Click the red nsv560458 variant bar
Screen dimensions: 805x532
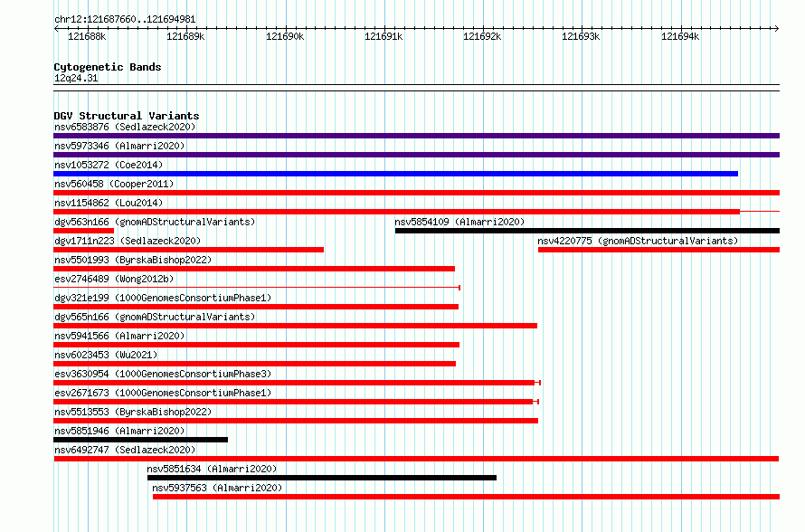[x=416, y=193]
